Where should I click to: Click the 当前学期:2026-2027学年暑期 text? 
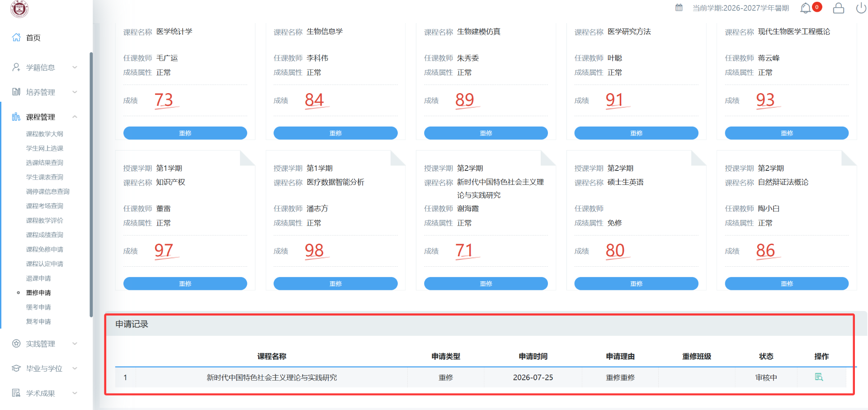741,8
